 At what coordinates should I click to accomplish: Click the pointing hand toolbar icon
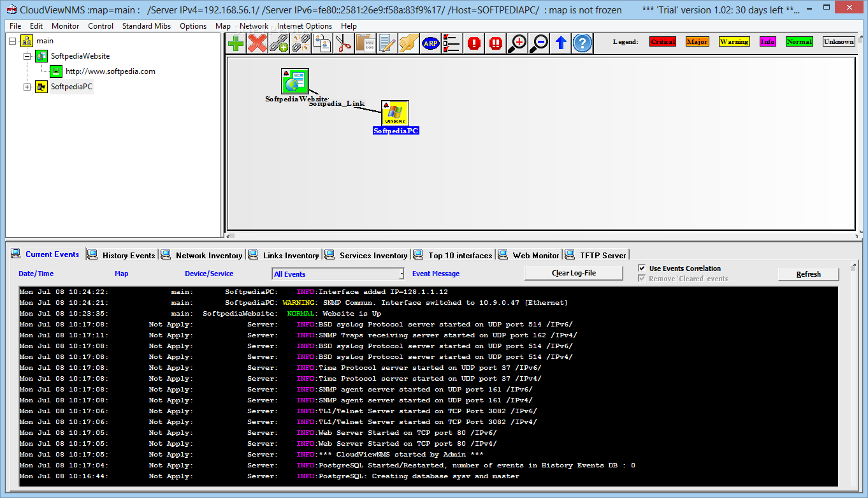pyautogui.click(x=409, y=43)
